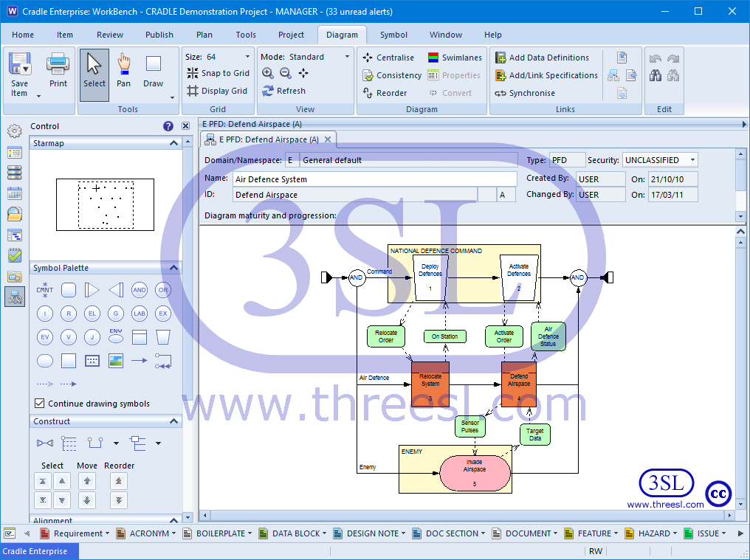Toggle Continue drawing symbols checkbox
Viewport: 750px width, 560px height.
tap(40, 403)
